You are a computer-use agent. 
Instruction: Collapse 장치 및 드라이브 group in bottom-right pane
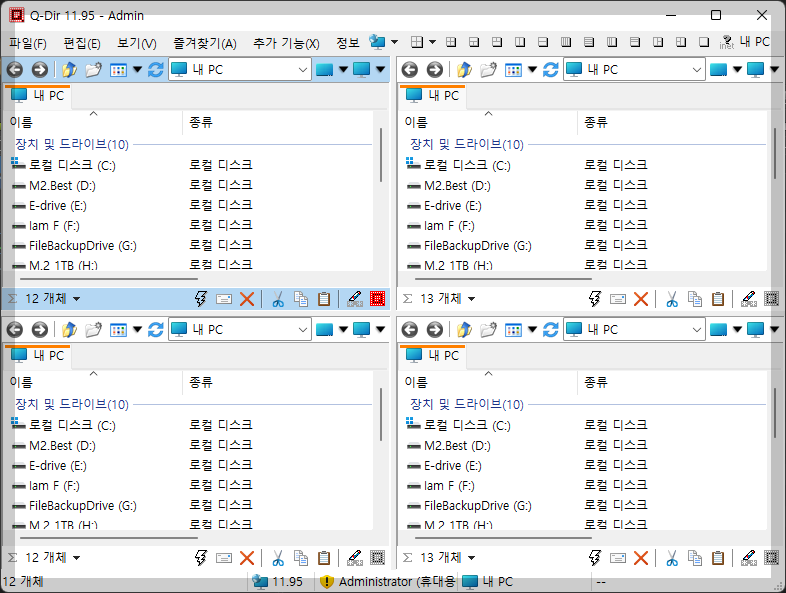[x=467, y=405]
